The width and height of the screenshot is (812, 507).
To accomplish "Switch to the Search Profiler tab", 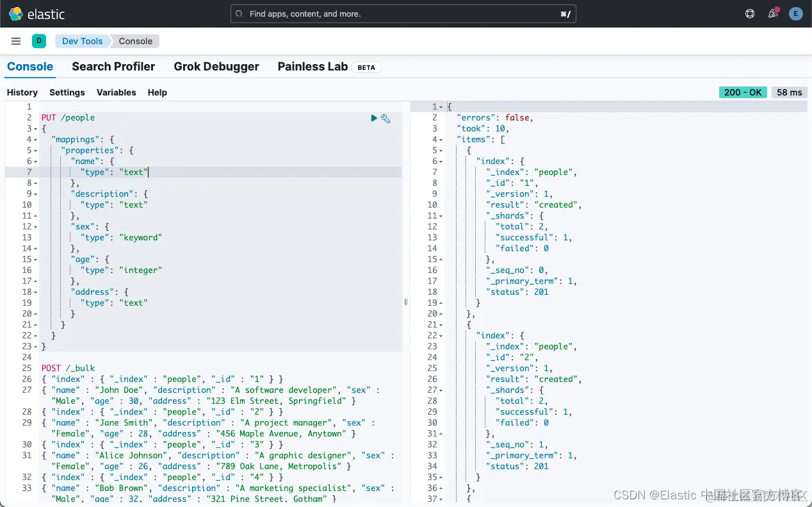I will click(113, 67).
